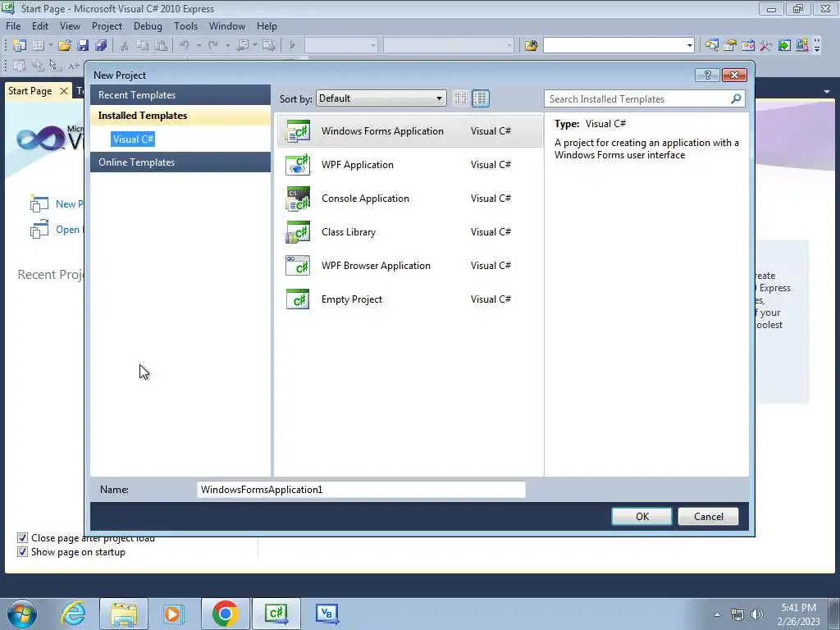This screenshot has width=840, height=630.
Task: Open the File menu
Action: [13, 26]
